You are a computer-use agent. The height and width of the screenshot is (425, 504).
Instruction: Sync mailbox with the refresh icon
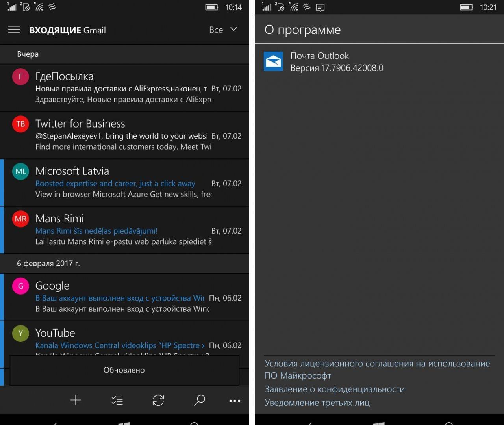click(158, 400)
